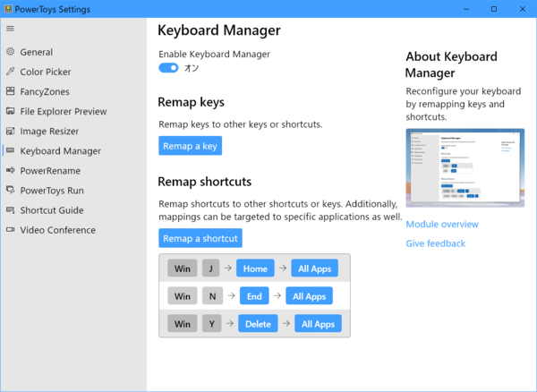Click the hamburger menu icon
The width and height of the screenshot is (537, 392).
tap(10, 29)
